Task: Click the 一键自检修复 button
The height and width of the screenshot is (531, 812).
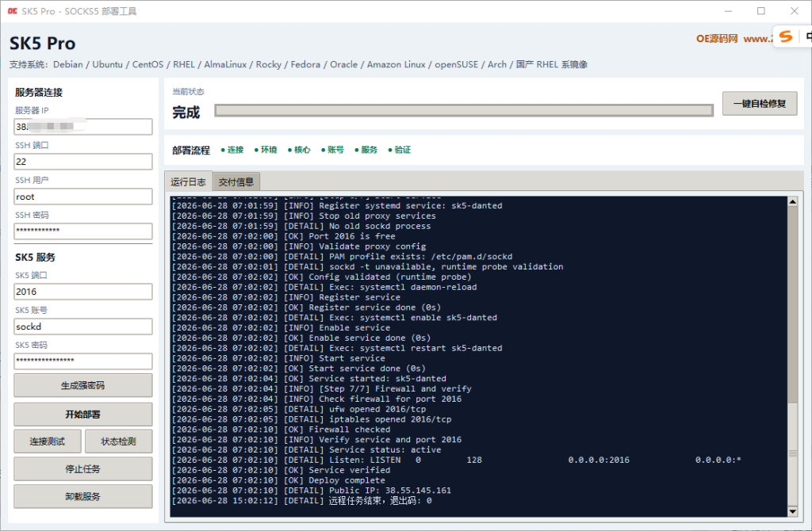Action: [760, 104]
